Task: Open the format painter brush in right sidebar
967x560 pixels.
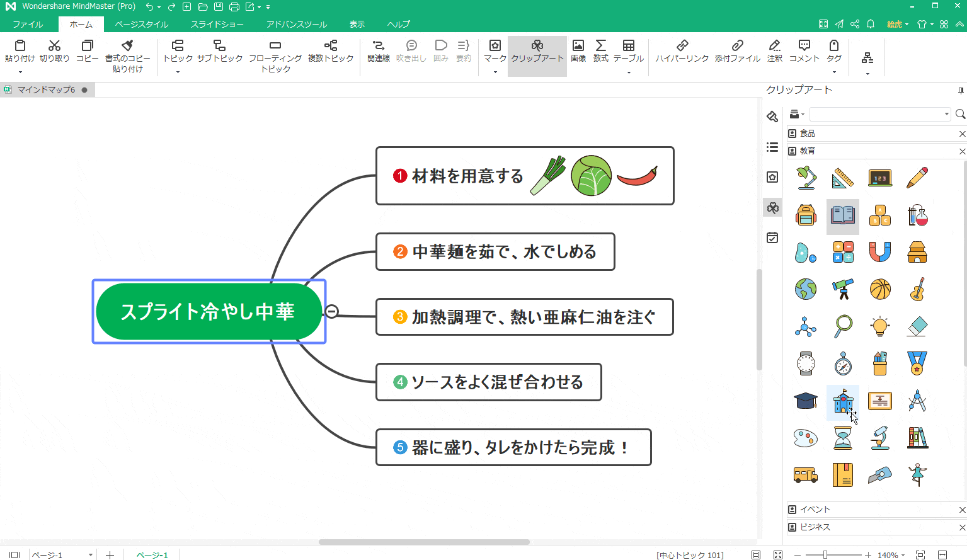Action: [772, 117]
